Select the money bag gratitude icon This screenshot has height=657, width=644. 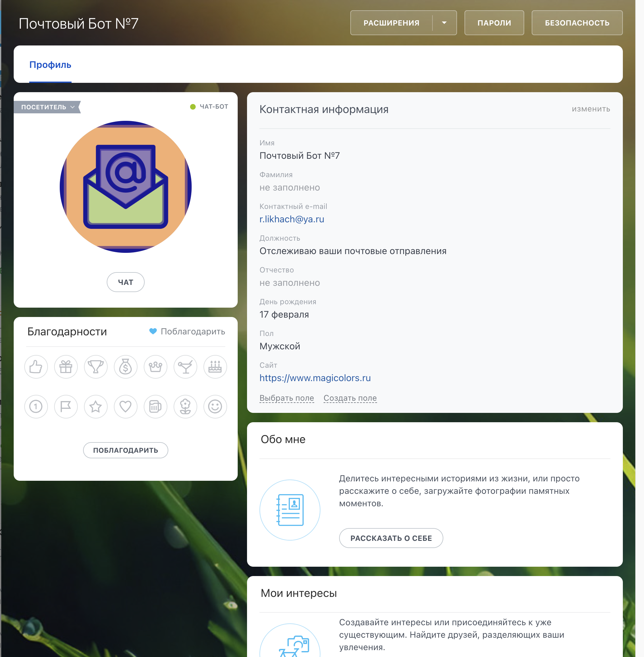click(x=125, y=366)
